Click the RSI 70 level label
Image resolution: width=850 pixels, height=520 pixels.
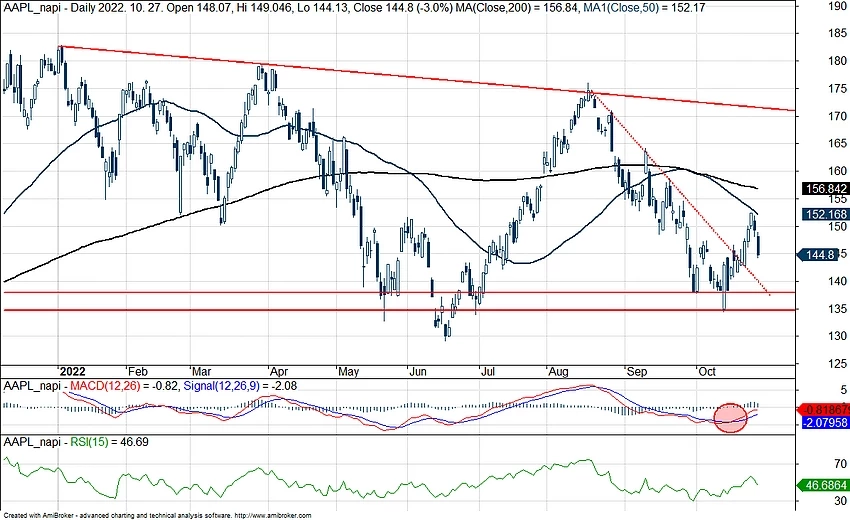[x=841, y=464]
